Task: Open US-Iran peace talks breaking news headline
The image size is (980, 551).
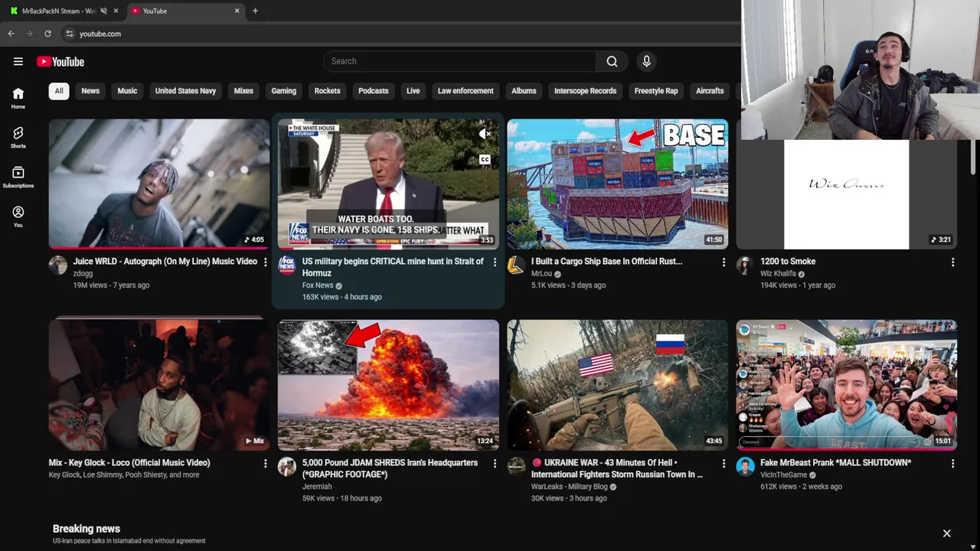Action: pyautogui.click(x=129, y=541)
